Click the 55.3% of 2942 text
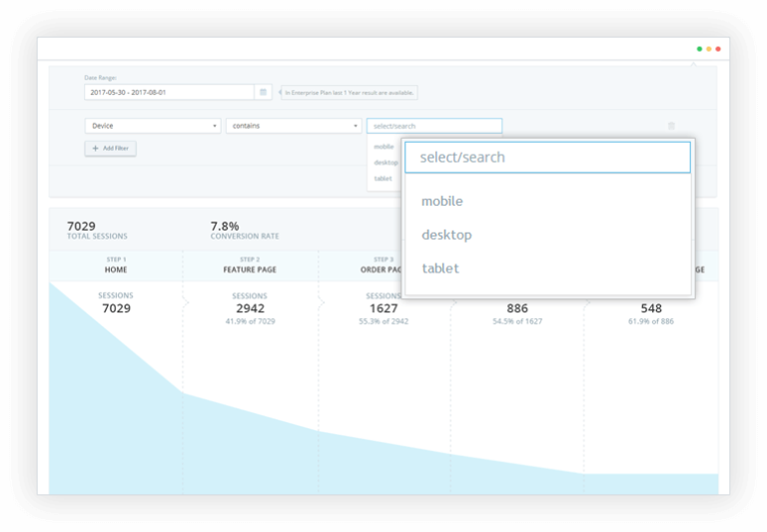Screen dimensions: 767x532 click(383, 321)
